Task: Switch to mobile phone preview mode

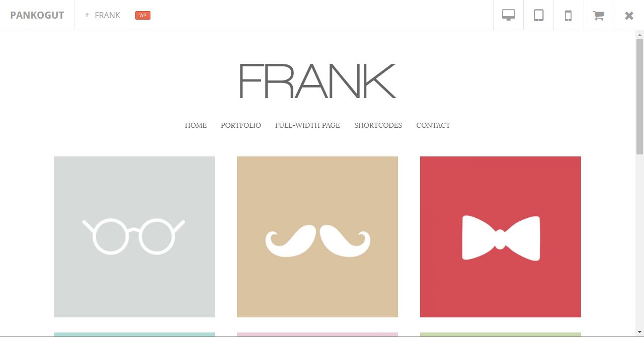Action: [x=569, y=15]
